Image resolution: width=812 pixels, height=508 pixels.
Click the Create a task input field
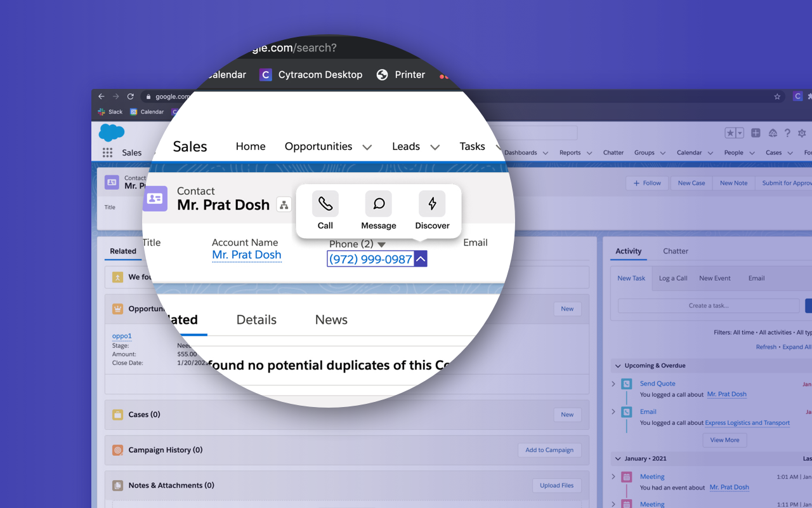[707, 305]
